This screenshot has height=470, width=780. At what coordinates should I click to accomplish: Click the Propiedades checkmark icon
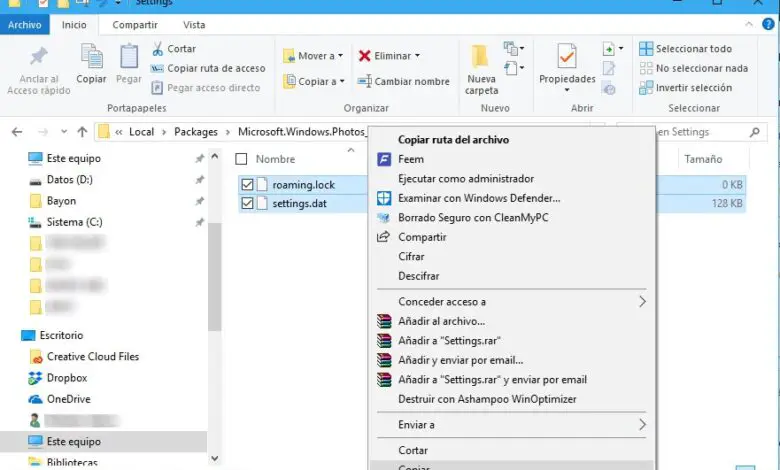pyautogui.click(x=567, y=56)
